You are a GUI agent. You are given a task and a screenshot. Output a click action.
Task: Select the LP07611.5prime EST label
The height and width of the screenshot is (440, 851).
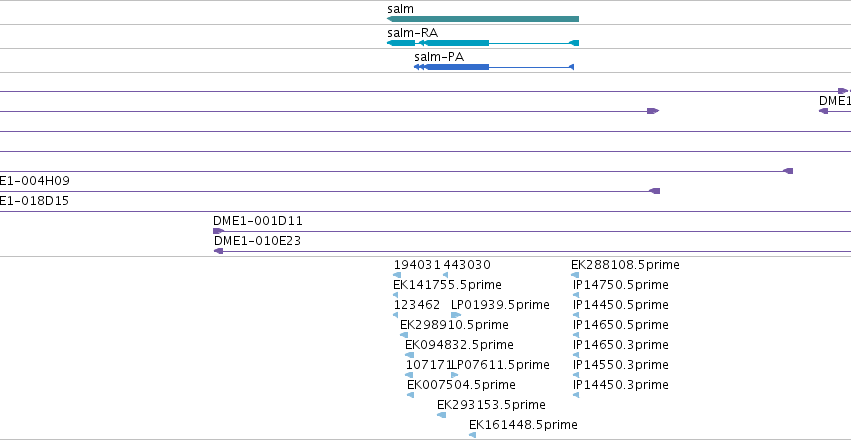[500, 365]
